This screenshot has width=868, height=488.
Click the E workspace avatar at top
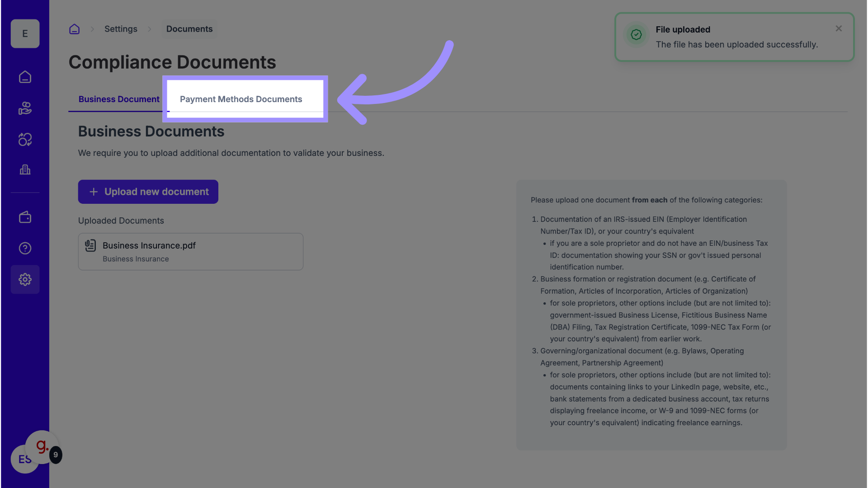coord(25,33)
